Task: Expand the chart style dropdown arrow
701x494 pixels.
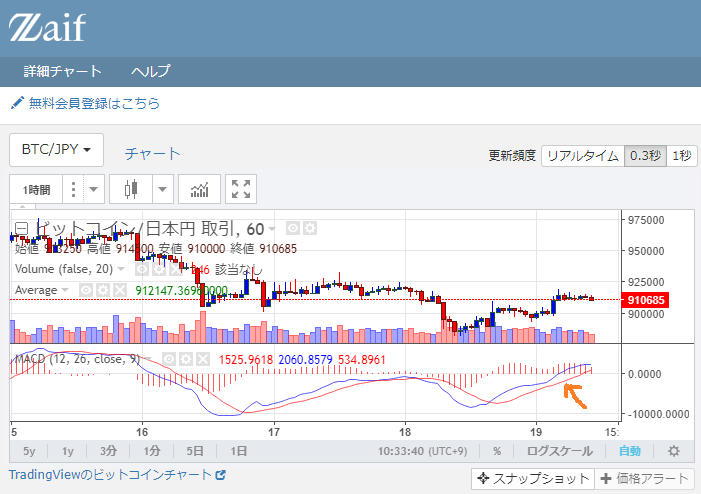Action: [x=162, y=189]
